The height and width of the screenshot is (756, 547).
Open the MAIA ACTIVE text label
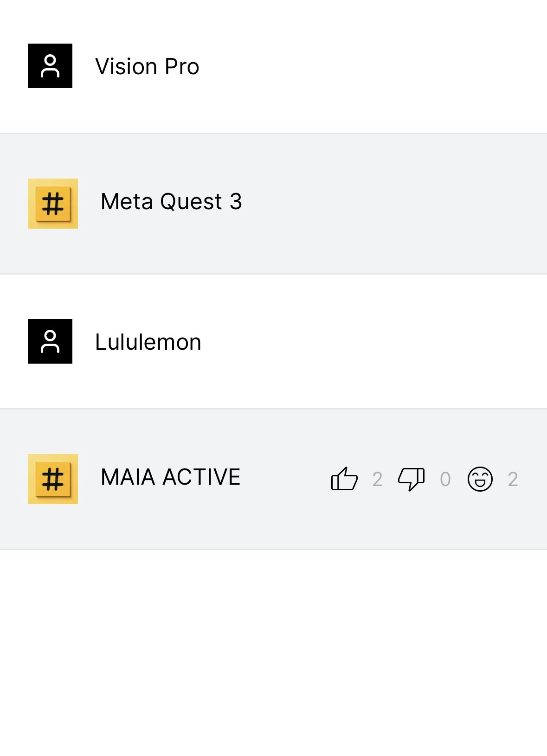point(170,477)
